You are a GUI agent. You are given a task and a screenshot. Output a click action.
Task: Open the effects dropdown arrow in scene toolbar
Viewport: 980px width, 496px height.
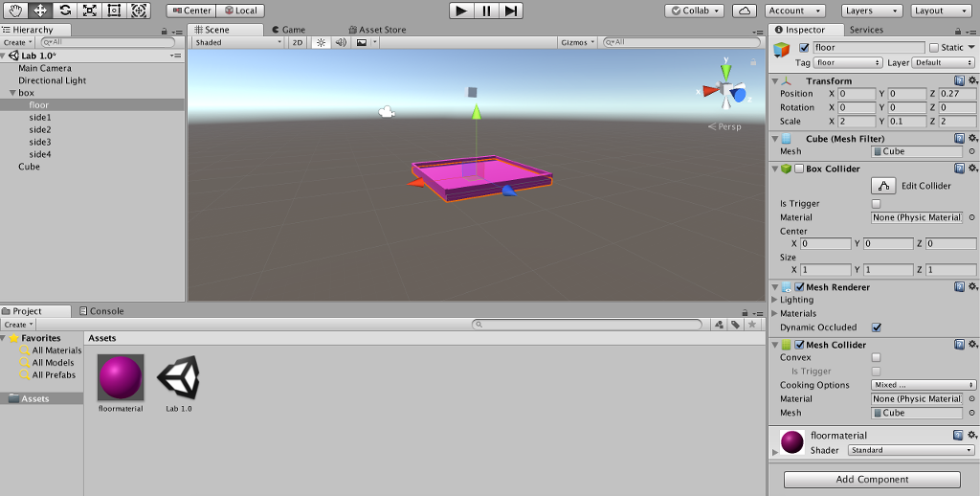click(x=374, y=42)
